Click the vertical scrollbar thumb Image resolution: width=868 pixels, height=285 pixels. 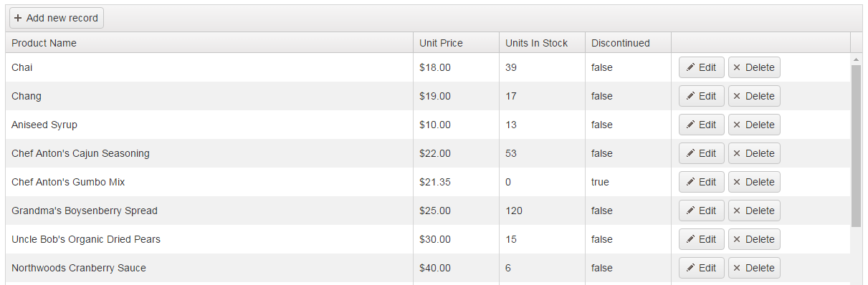point(856,146)
